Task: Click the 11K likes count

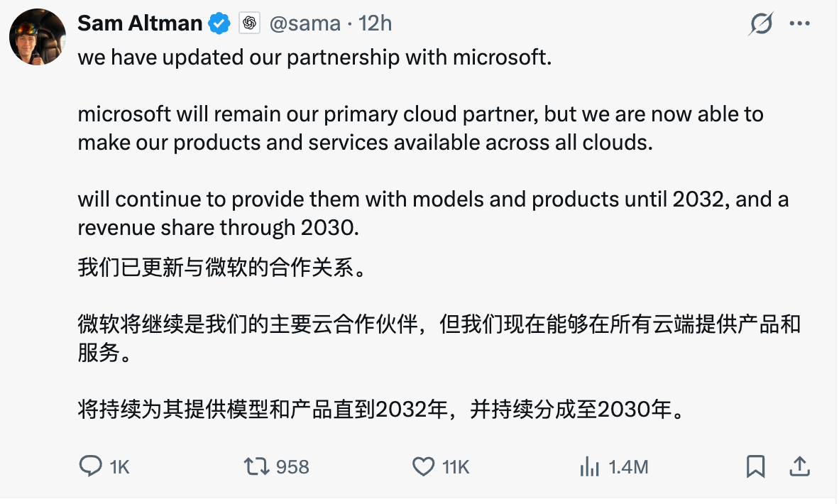Action: (456, 467)
